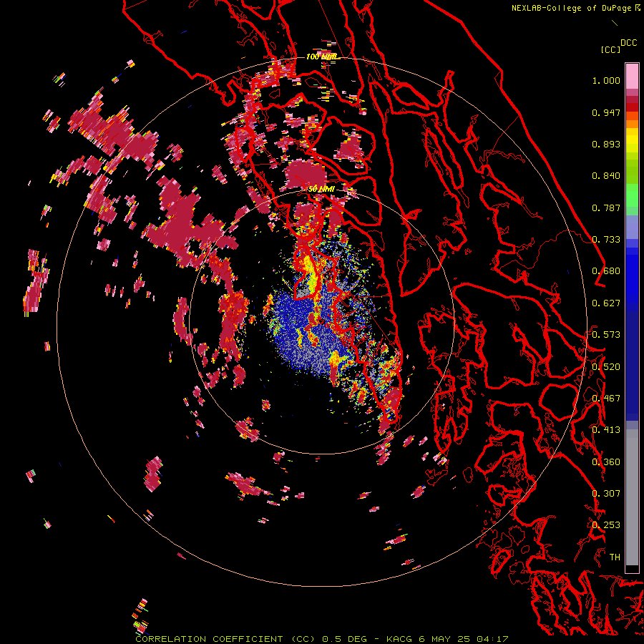
Task: Click the TH threshold label on the scale
Action: [615, 557]
